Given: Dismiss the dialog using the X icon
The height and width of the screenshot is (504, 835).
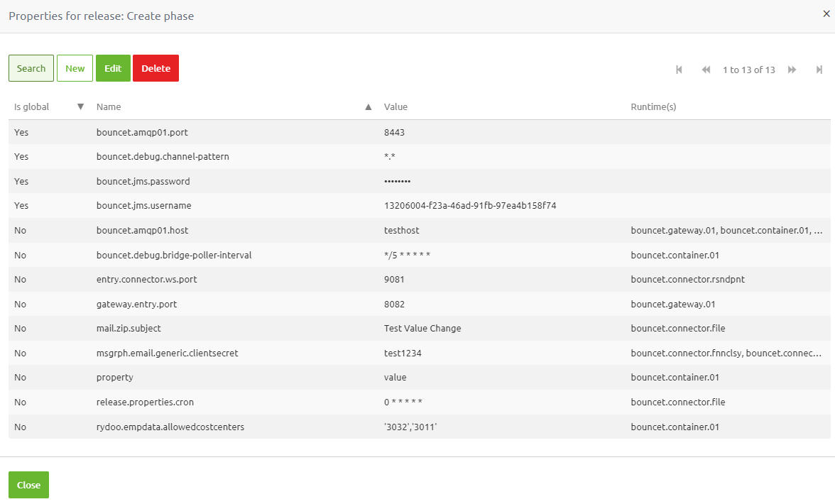Looking at the screenshot, I should pyautogui.click(x=826, y=13).
